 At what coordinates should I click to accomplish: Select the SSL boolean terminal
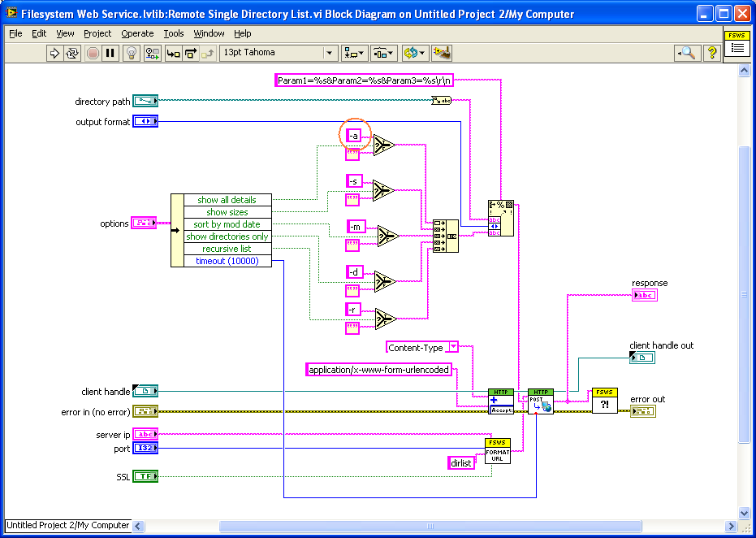click(145, 476)
